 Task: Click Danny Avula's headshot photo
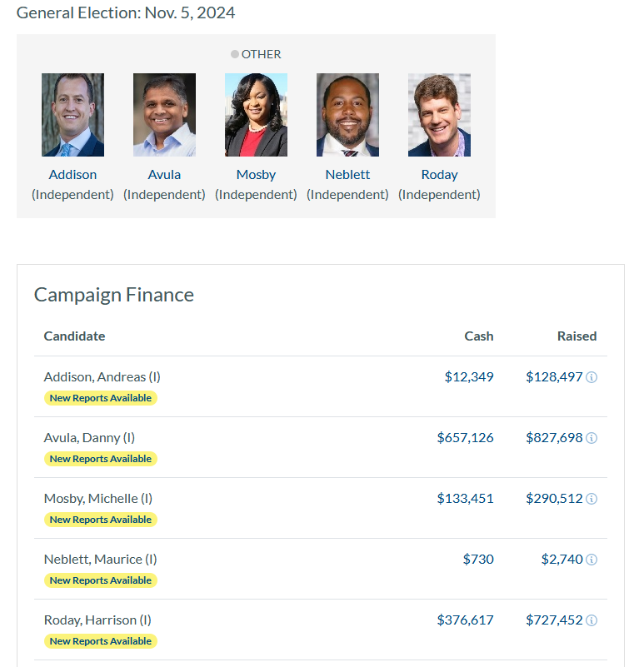164,115
